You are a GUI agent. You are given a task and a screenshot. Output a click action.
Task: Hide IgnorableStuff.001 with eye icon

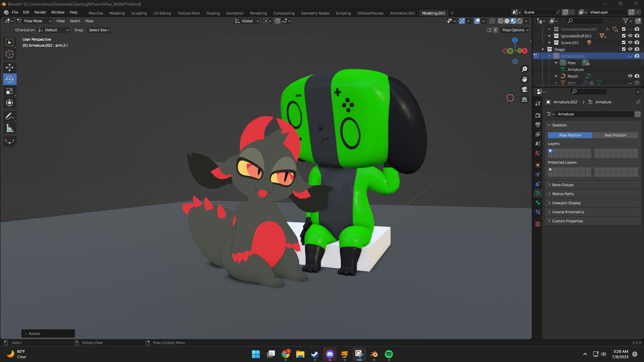[x=630, y=36]
